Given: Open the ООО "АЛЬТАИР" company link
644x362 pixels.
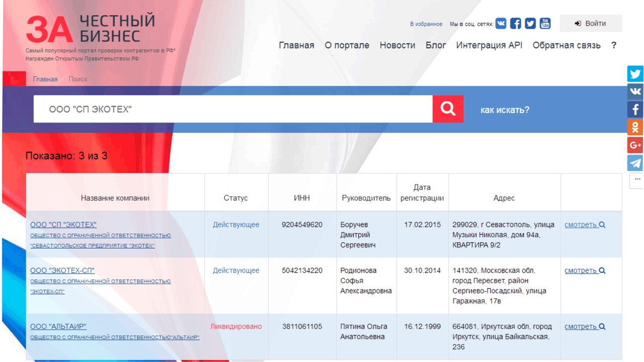Looking at the screenshot, I should coord(58,326).
